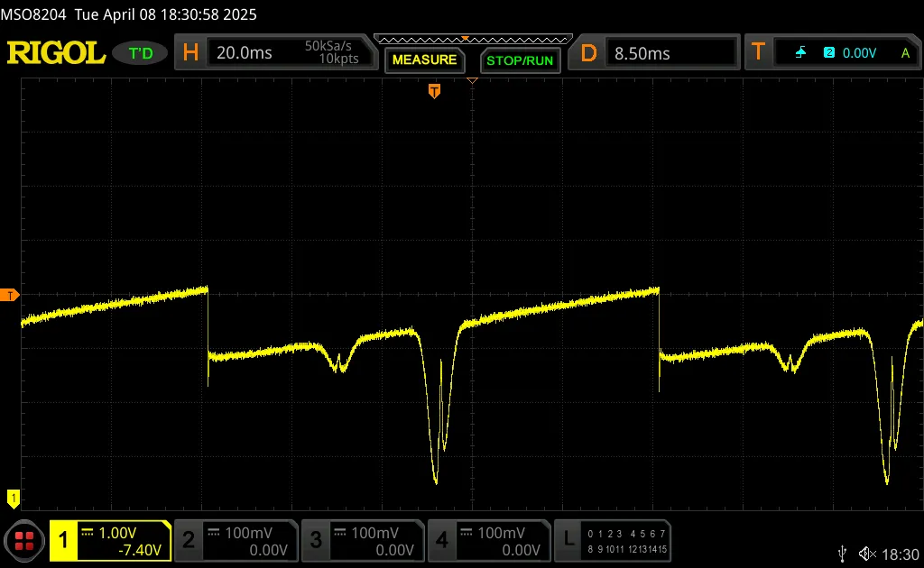
Task: Click the trigger level marker on left edge
Action: click(9, 296)
